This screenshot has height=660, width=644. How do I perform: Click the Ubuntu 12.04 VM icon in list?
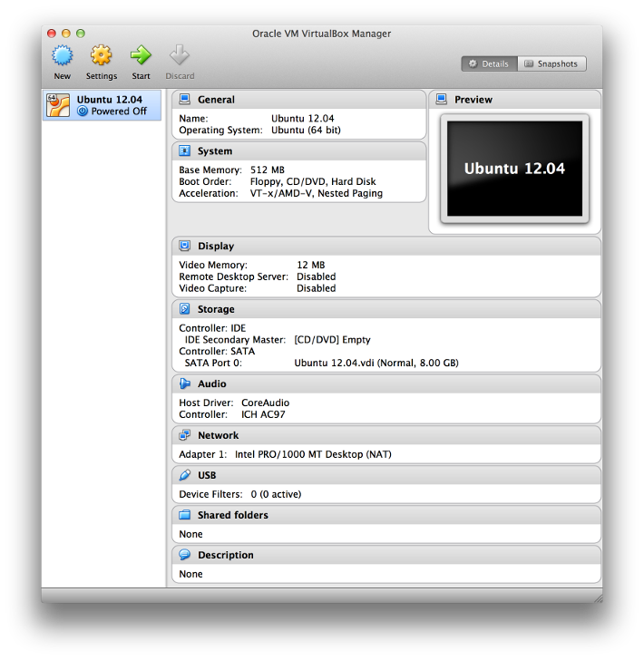coord(58,105)
